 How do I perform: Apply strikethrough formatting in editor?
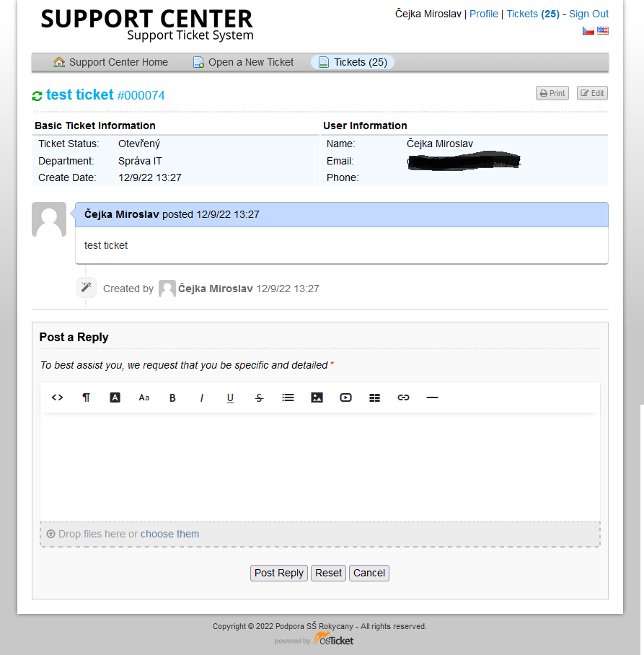pyautogui.click(x=259, y=397)
